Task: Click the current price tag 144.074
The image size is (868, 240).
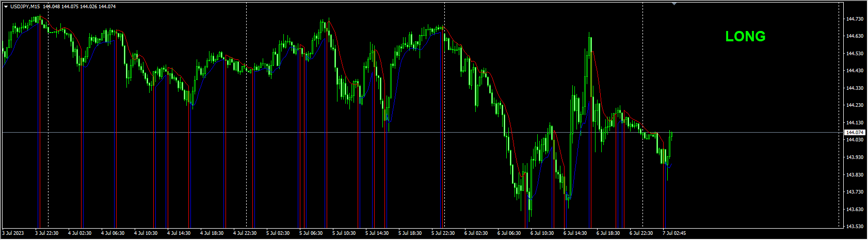Action: (855, 133)
